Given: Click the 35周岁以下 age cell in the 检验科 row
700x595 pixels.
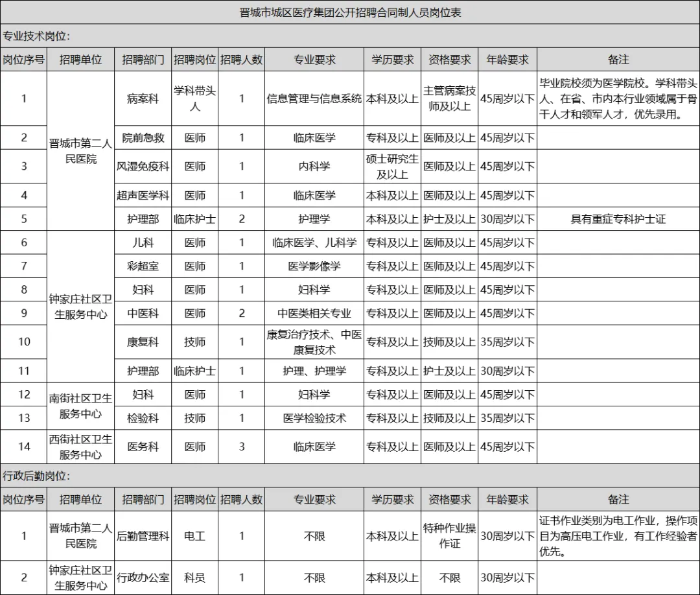Looking at the screenshot, I should [x=507, y=418].
